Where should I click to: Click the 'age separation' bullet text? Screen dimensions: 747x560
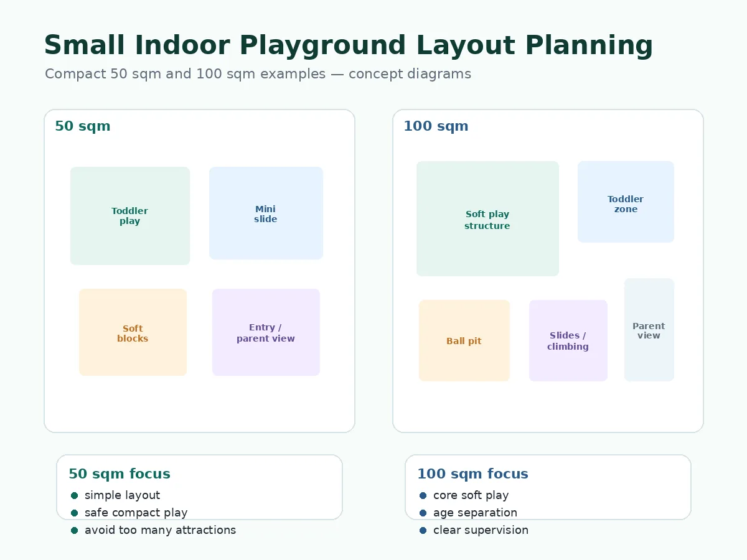(x=475, y=513)
